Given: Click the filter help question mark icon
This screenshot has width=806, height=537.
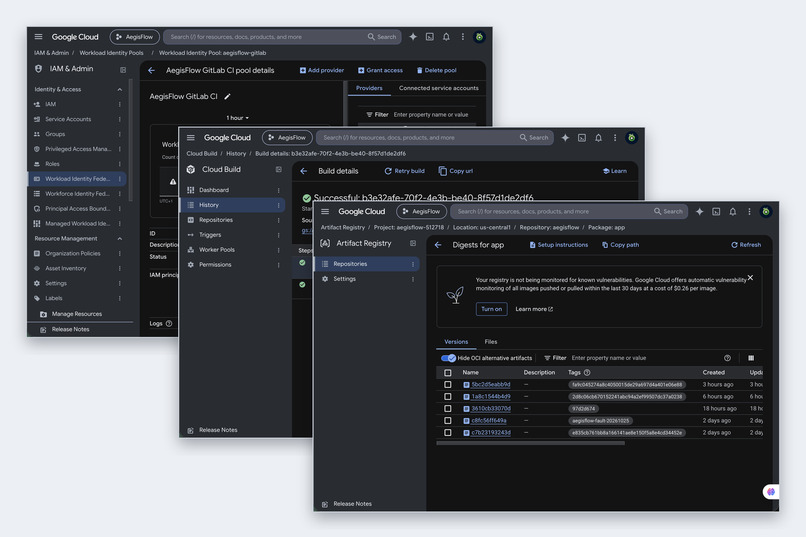Looking at the screenshot, I should [x=727, y=358].
